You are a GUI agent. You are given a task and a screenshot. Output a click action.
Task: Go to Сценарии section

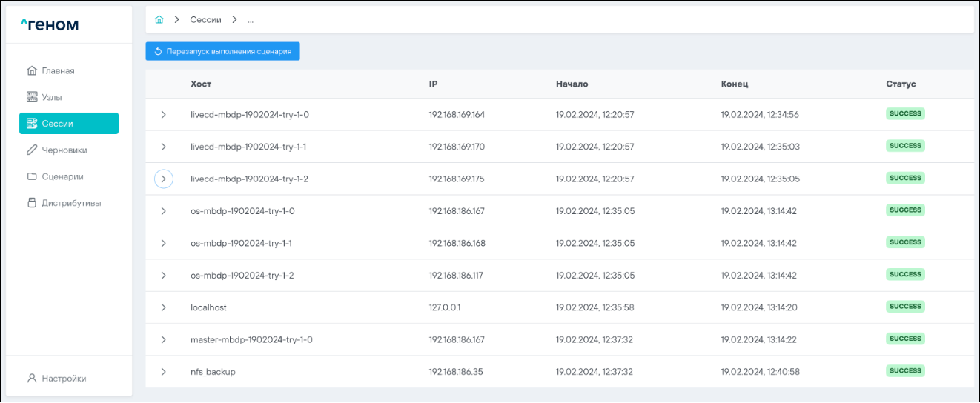(62, 177)
